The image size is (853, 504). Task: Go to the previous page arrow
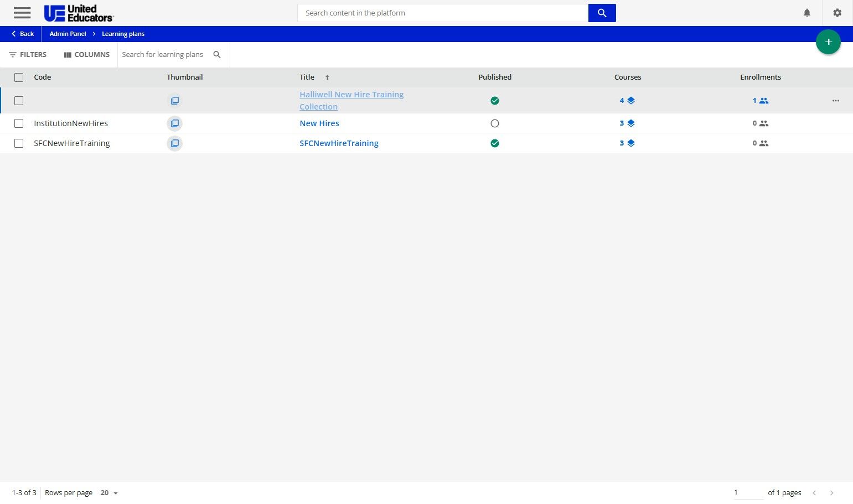[x=814, y=493]
